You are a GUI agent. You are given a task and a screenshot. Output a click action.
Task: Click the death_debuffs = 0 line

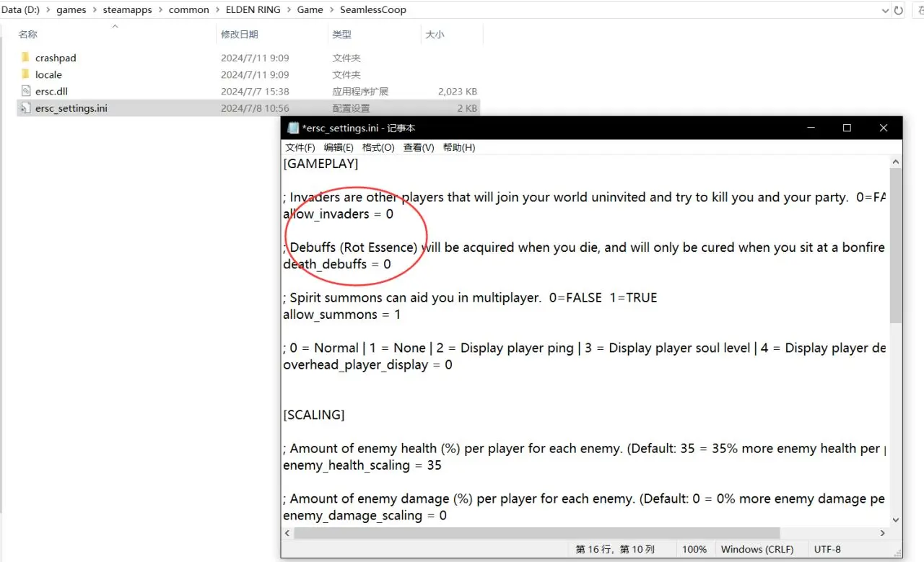337,264
